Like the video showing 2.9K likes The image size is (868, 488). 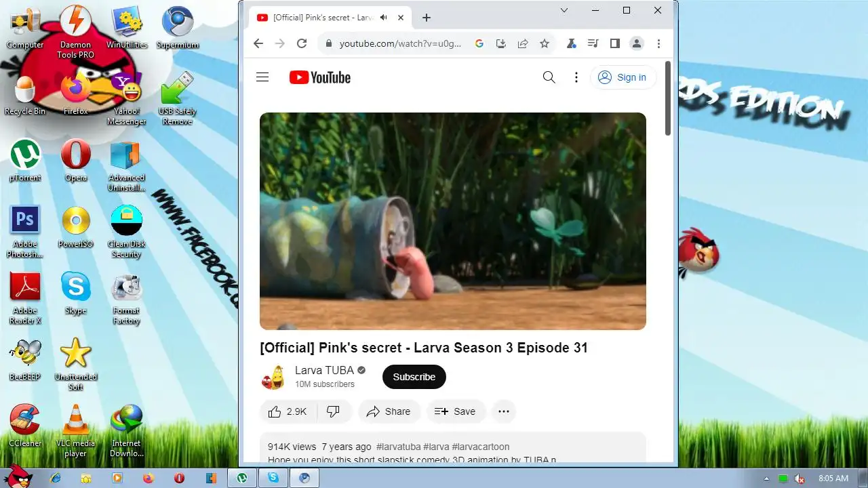click(x=288, y=411)
